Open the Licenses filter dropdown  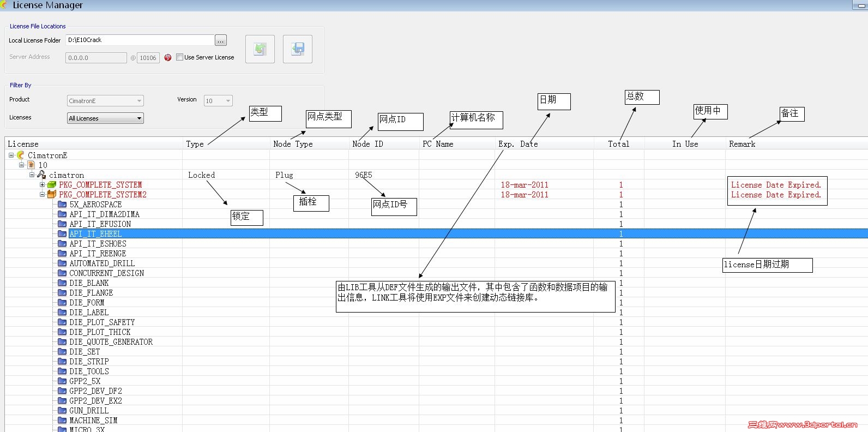[x=105, y=118]
